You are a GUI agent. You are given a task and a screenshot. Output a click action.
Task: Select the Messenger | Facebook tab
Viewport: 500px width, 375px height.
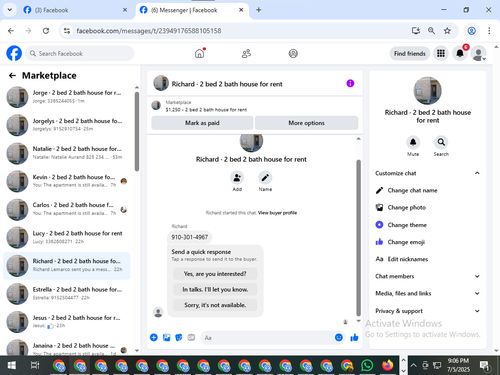[192, 10]
